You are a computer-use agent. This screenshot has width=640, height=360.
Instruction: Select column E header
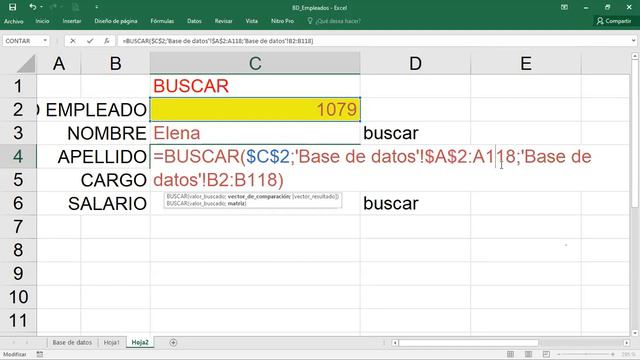pyautogui.click(x=526, y=64)
